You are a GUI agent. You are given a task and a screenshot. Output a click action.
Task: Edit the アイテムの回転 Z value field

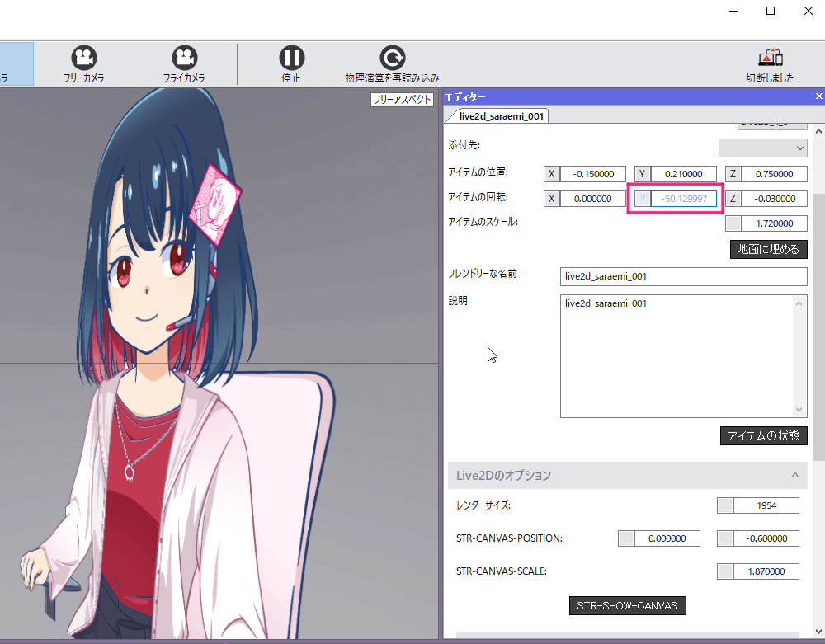click(775, 199)
